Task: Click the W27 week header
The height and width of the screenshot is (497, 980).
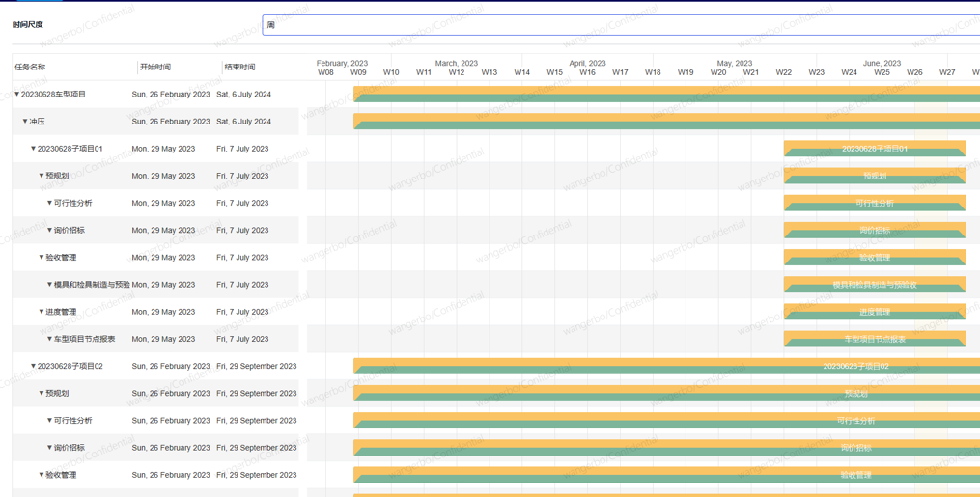Action: coord(947,72)
